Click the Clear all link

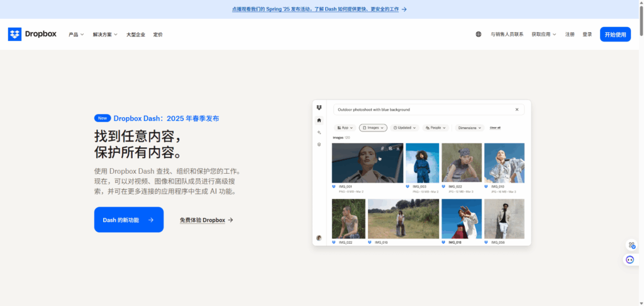pos(495,128)
